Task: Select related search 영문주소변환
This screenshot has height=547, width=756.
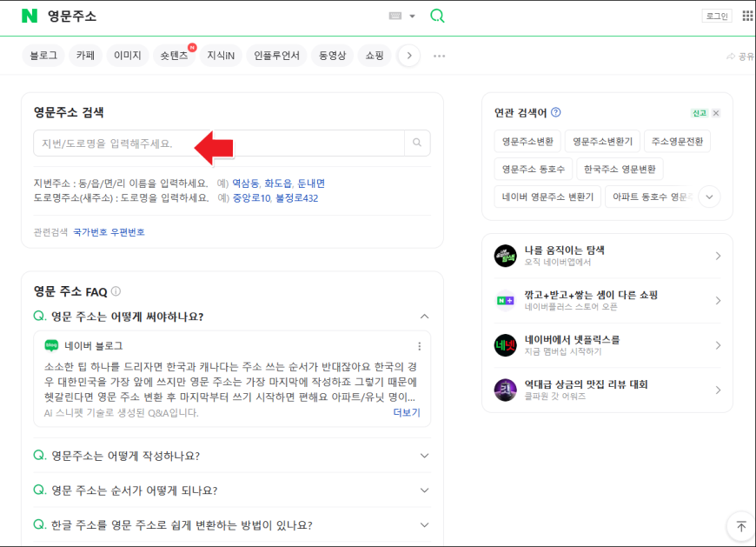Action: tap(527, 142)
